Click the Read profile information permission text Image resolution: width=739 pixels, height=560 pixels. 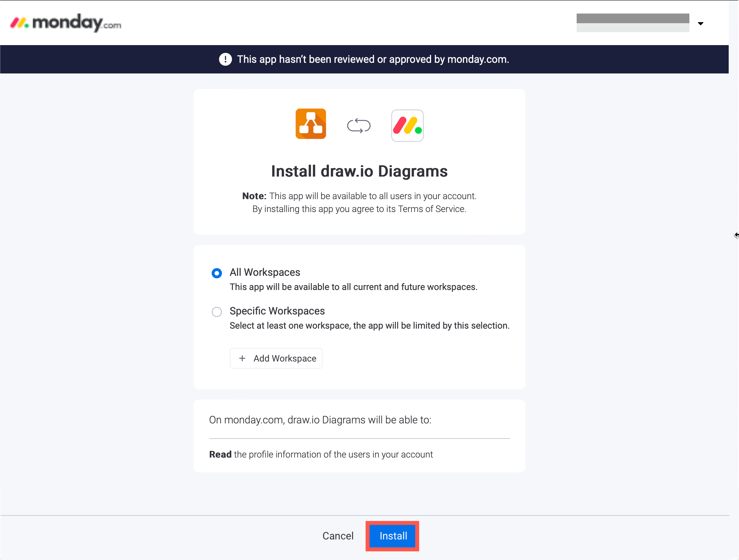point(321,454)
